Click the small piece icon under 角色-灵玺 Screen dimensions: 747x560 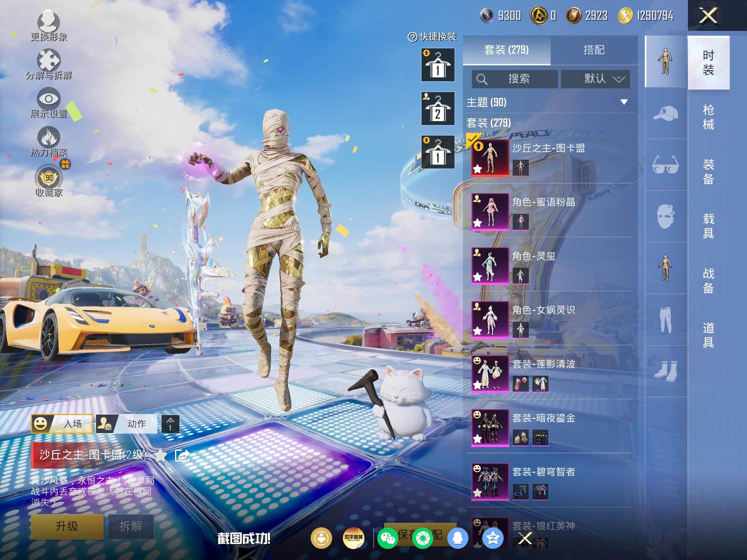pyautogui.click(x=520, y=276)
